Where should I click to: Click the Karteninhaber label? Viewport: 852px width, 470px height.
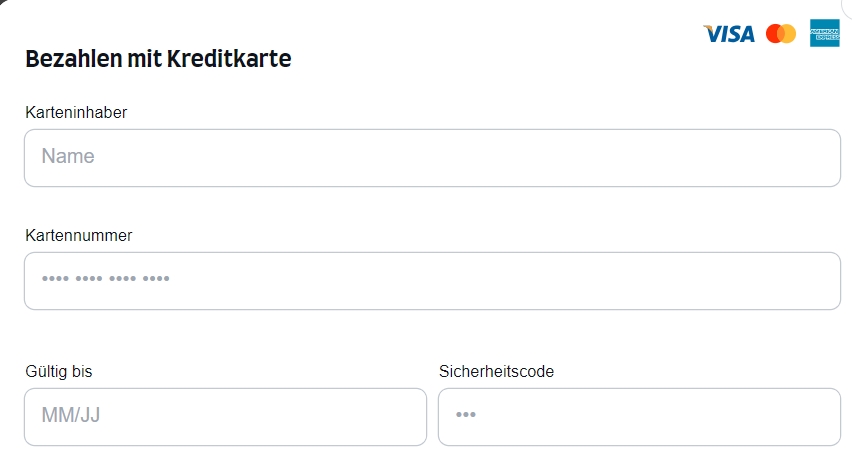point(76,112)
